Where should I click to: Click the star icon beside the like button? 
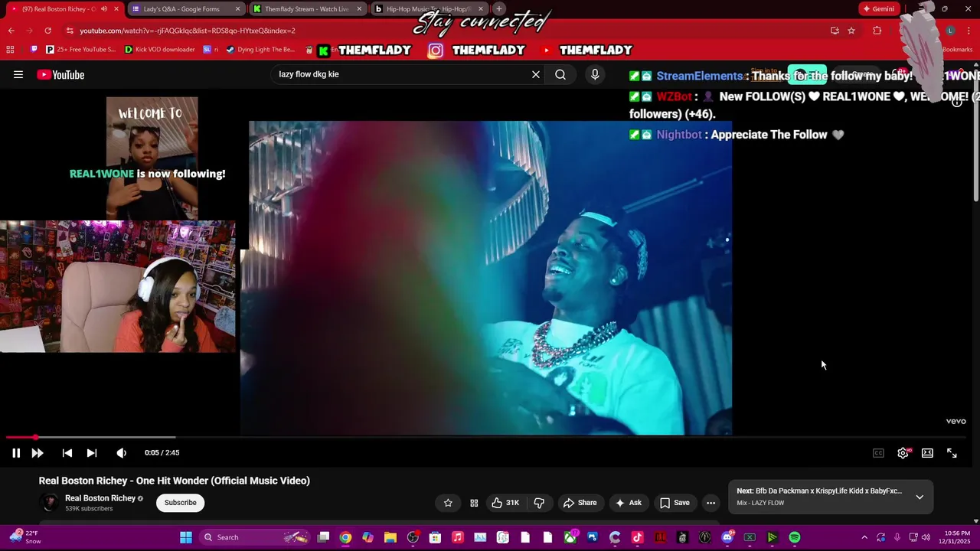(x=448, y=503)
